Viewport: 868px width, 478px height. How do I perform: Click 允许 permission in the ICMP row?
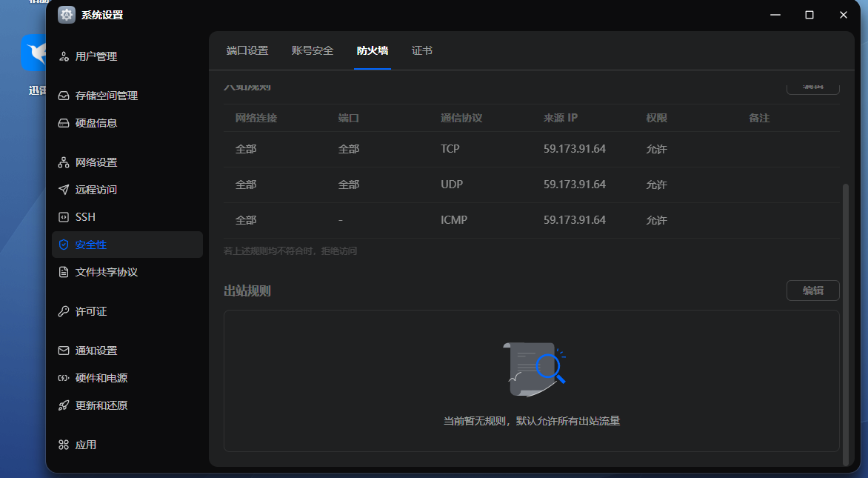click(x=656, y=220)
